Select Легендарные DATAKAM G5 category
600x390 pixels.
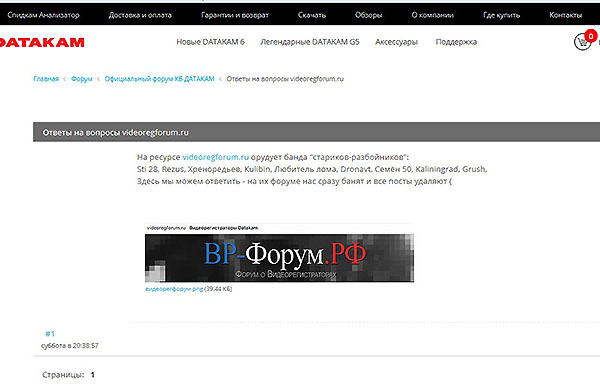310,42
